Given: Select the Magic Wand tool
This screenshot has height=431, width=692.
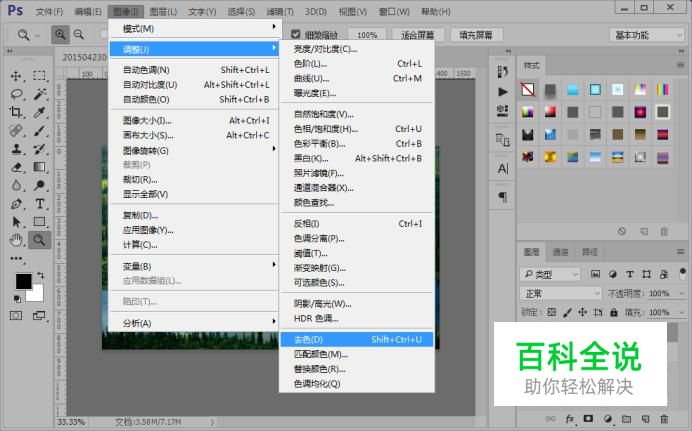Looking at the screenshot, I should (40, 94).
